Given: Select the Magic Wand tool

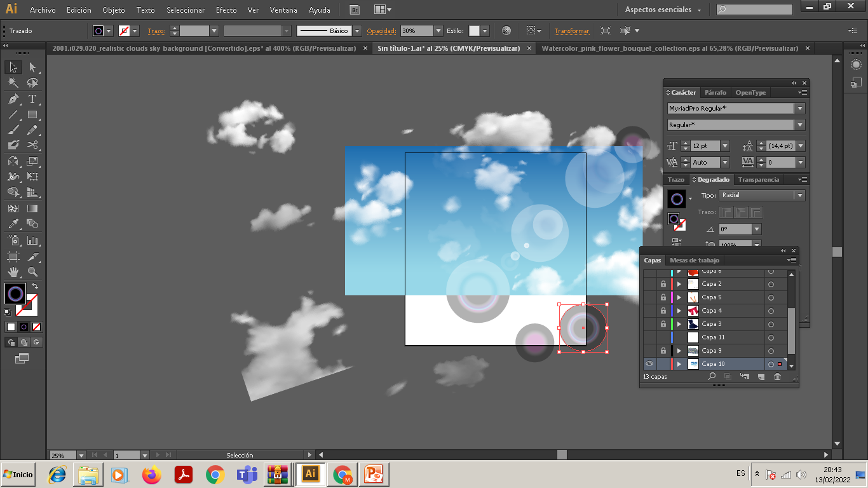Looking at the screenshot, I should point(13,83).
